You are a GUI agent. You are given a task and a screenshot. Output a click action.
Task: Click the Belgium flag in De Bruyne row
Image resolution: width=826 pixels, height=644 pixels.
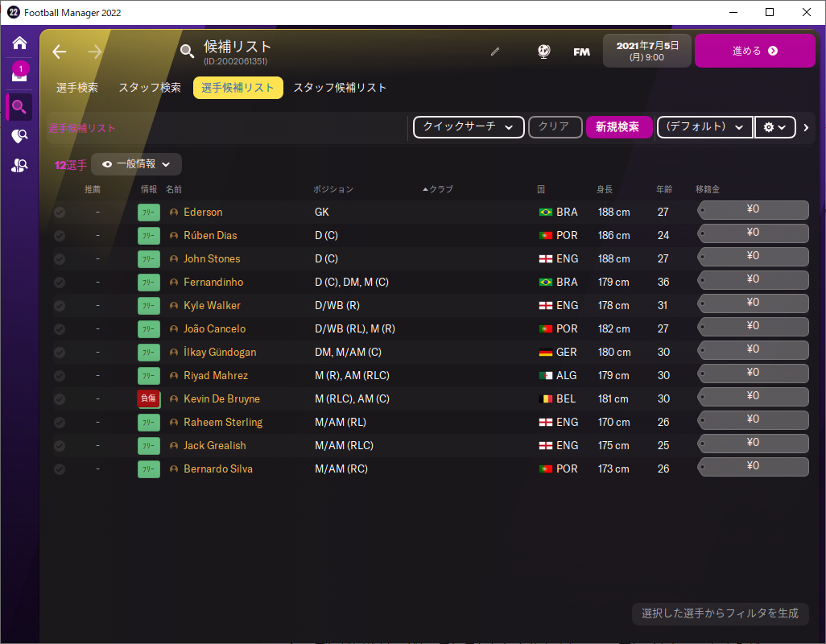(x=546, y=398)
